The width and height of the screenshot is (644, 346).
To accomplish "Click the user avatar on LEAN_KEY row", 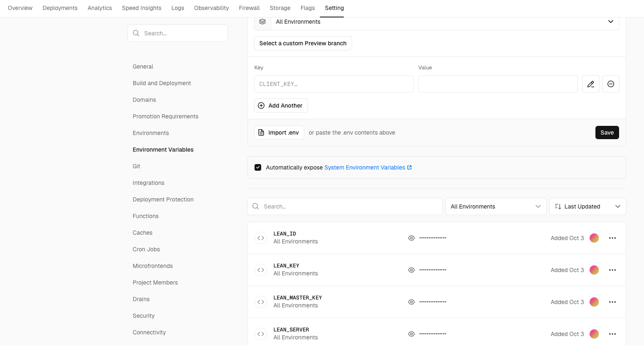I will point(594,270).
